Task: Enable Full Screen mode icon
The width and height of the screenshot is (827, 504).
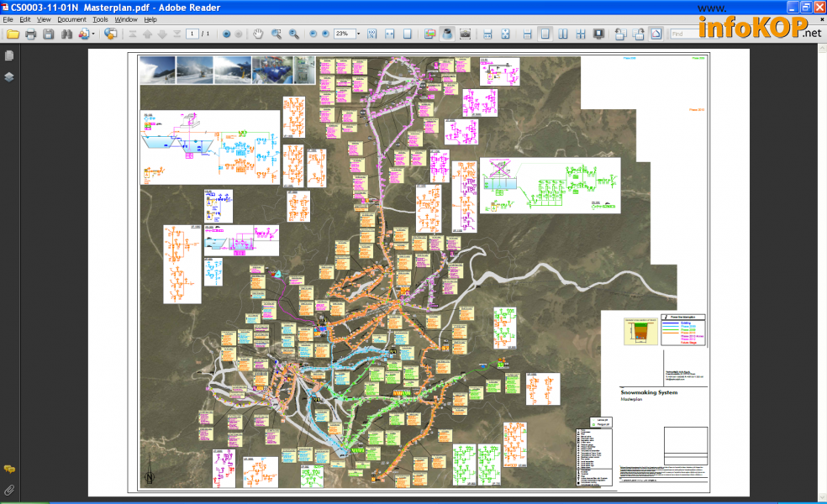Action: click(x=598, y=34)
